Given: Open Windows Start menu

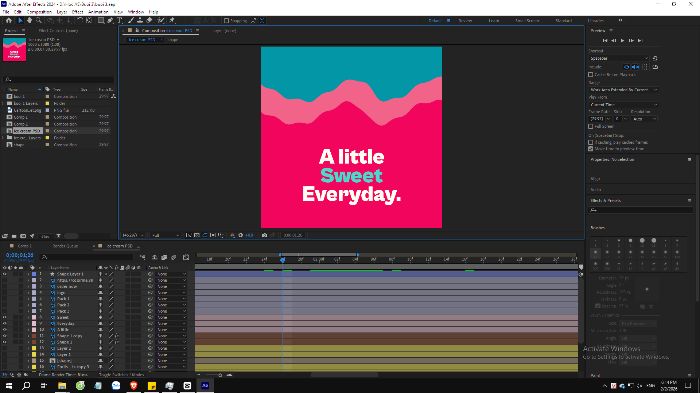Looking at the screenshot, I should point(8,385).
